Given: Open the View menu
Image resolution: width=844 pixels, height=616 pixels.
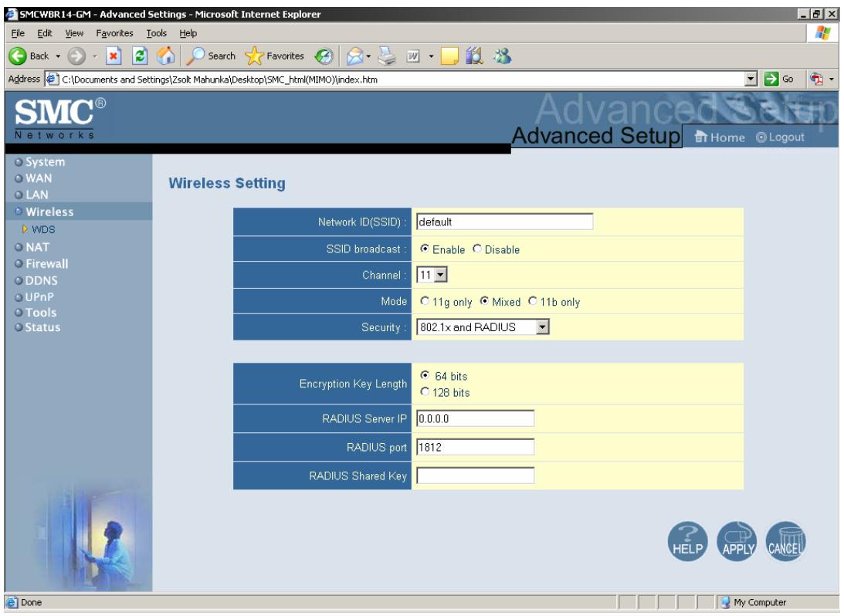Looking at the screenshot, I should 74,33.
